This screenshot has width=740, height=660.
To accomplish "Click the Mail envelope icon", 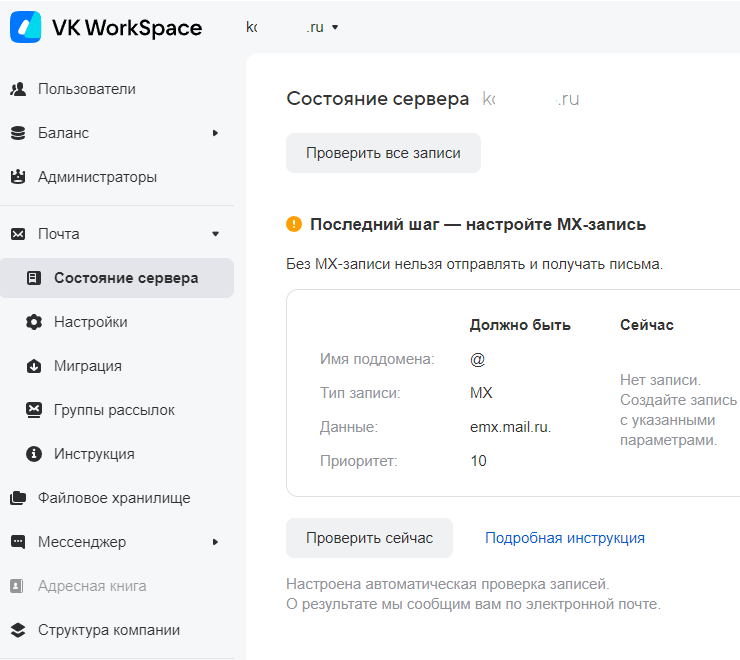I will (x=18, y=234).
